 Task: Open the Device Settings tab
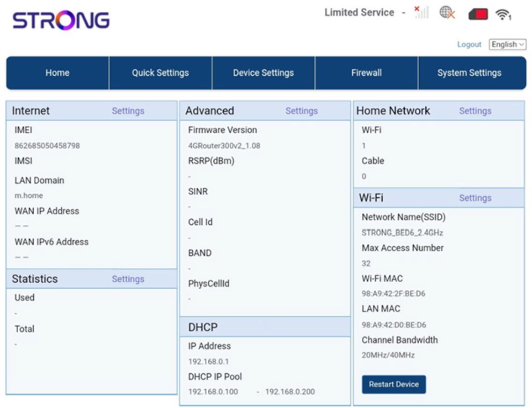pos(263,73)
